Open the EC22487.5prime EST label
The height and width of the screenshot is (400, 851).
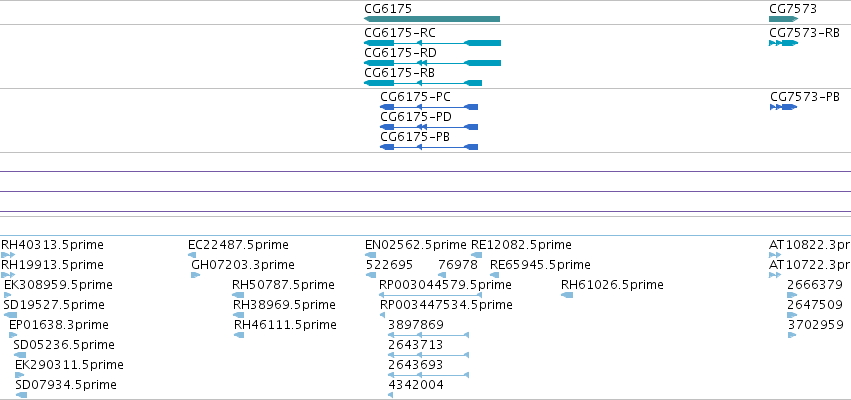pyautogui.click(x=238, y=245)
